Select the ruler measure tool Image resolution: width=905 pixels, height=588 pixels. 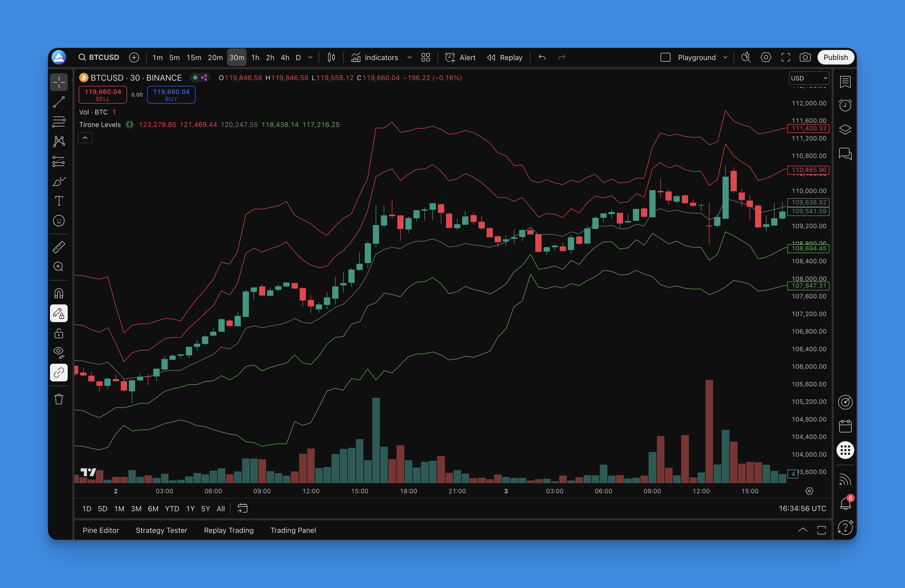59,247
